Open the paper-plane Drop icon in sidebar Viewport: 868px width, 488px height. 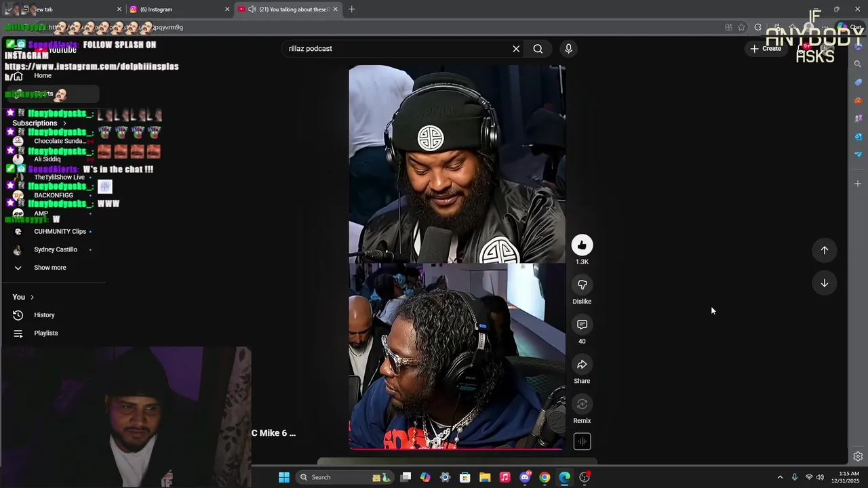pyautogui.click(x=858, y=155)
